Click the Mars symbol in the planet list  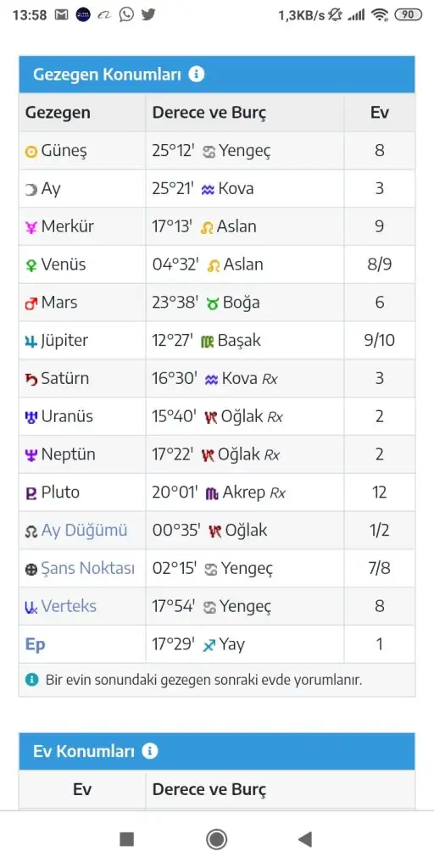tap(31, 303)
